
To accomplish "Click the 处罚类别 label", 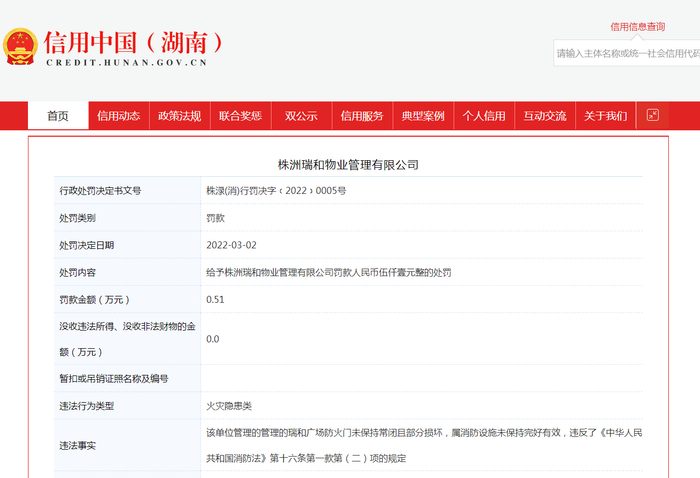I will (x=77, y=218).
